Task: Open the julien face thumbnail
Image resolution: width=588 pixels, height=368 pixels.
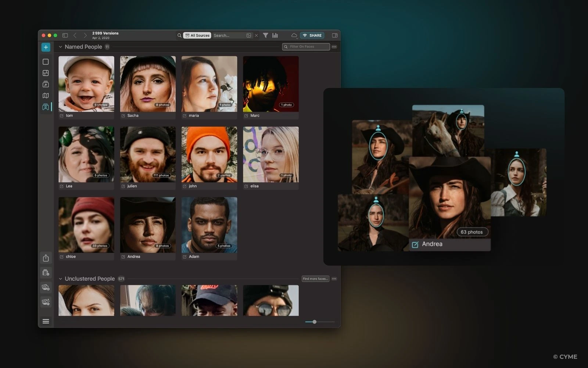Action: tap(148, 155)
